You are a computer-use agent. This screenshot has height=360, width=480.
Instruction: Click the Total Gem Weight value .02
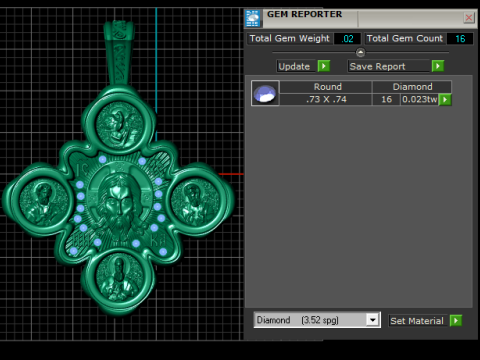click(347, 39)
